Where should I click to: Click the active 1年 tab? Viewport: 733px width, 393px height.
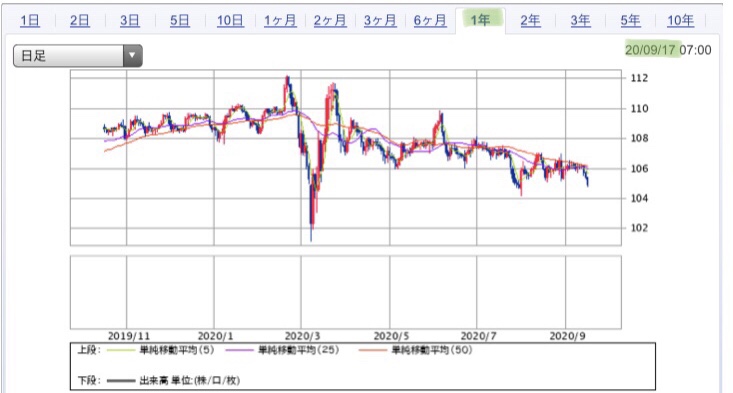coord(481,20)
